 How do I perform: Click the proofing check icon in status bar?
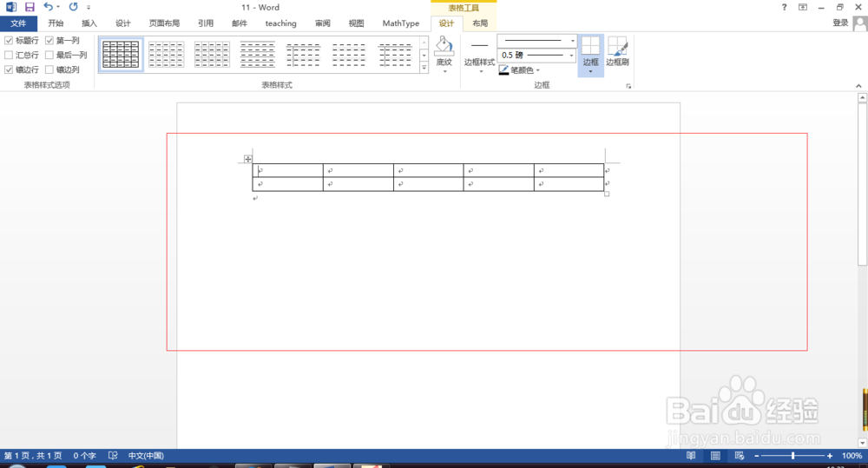point(113,455)
